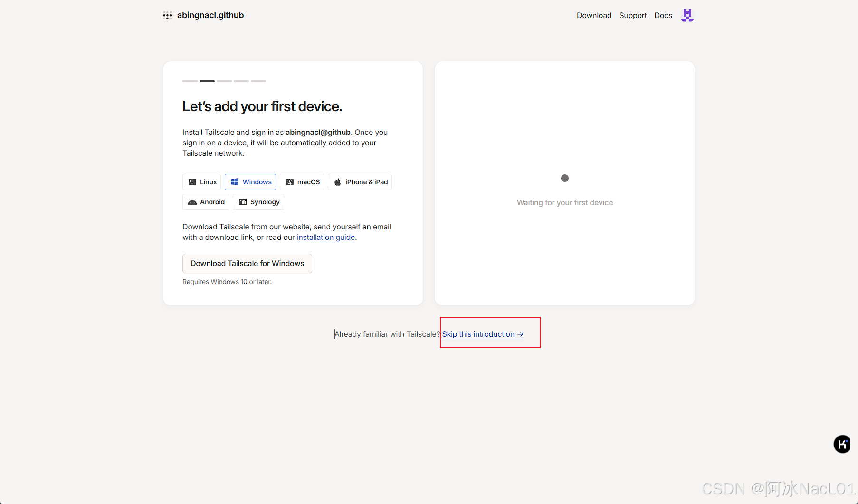
Task: Open the installation guide link
Action: click(326, 238)
